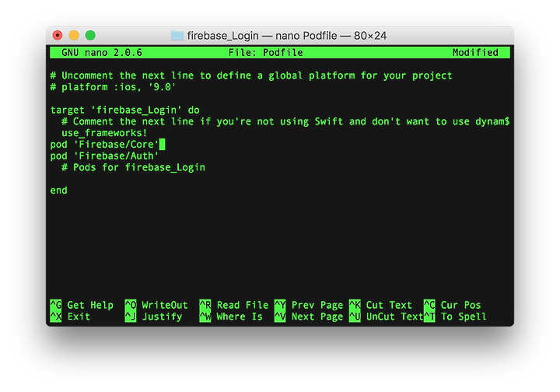Screen dimensions: 560x392
Task: Click the 'use_frameworks!' line
Action: tap(104, 133)
